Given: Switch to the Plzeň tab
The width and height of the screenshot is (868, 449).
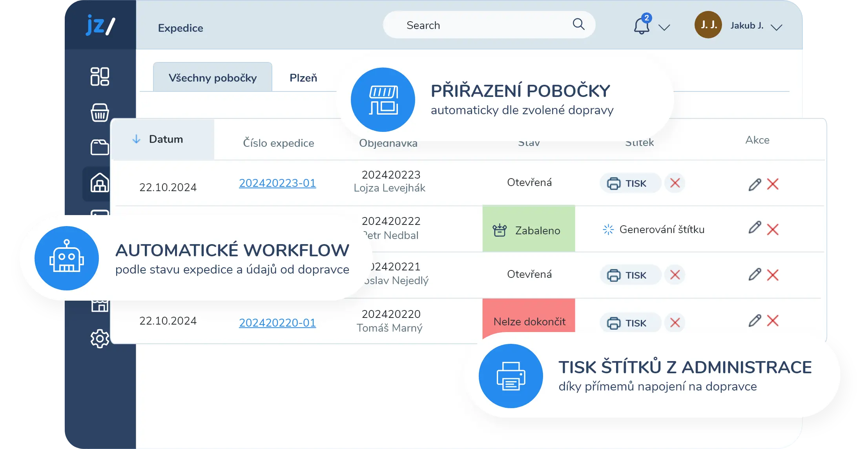Looking at the screenshot, I should coord(303,78).
